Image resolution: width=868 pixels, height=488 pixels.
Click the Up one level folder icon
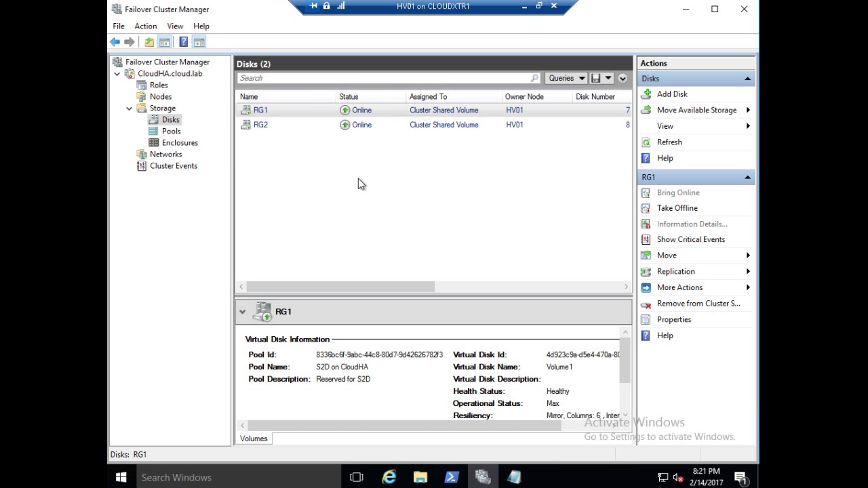click(149, 42)
